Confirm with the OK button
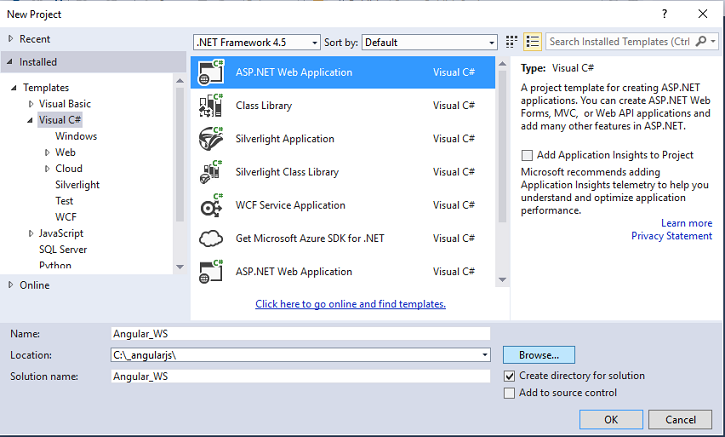 point(611,419)
